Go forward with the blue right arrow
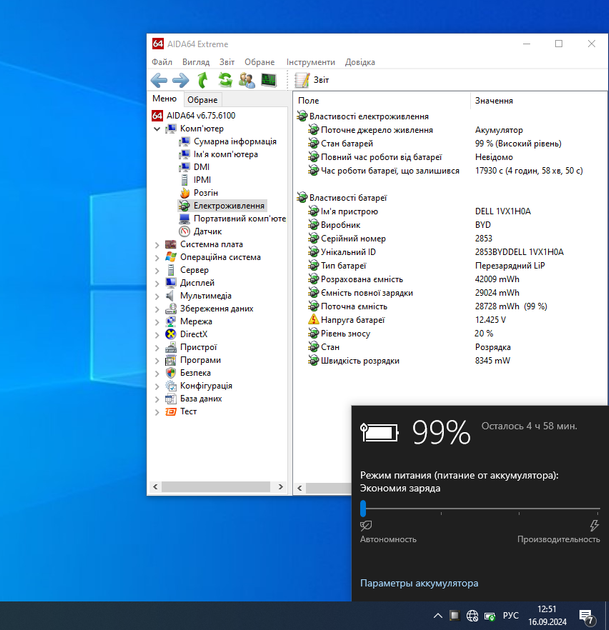Image resolution: width=609 pixels, height=630 pixels. [x=181, y=80]
